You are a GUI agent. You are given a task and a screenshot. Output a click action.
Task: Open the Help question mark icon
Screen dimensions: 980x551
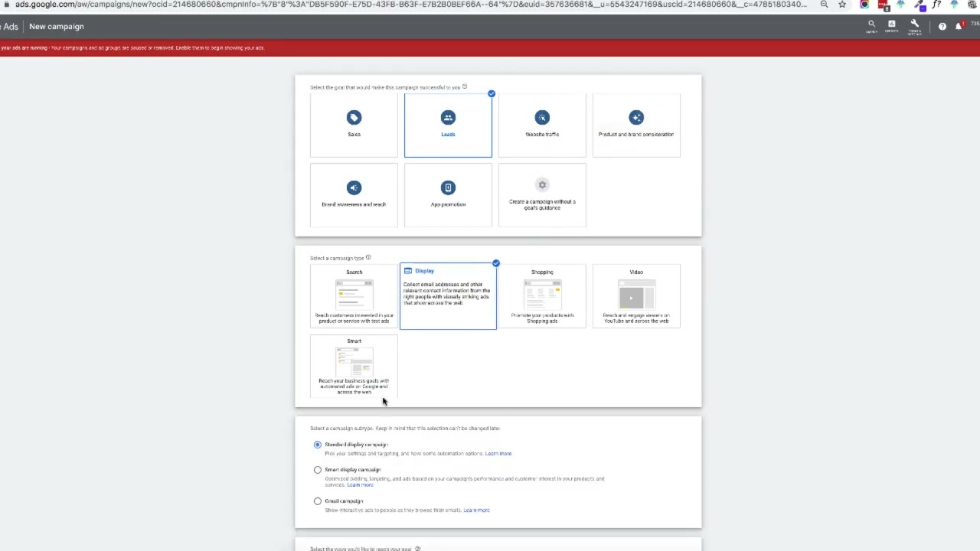point(942,26)
